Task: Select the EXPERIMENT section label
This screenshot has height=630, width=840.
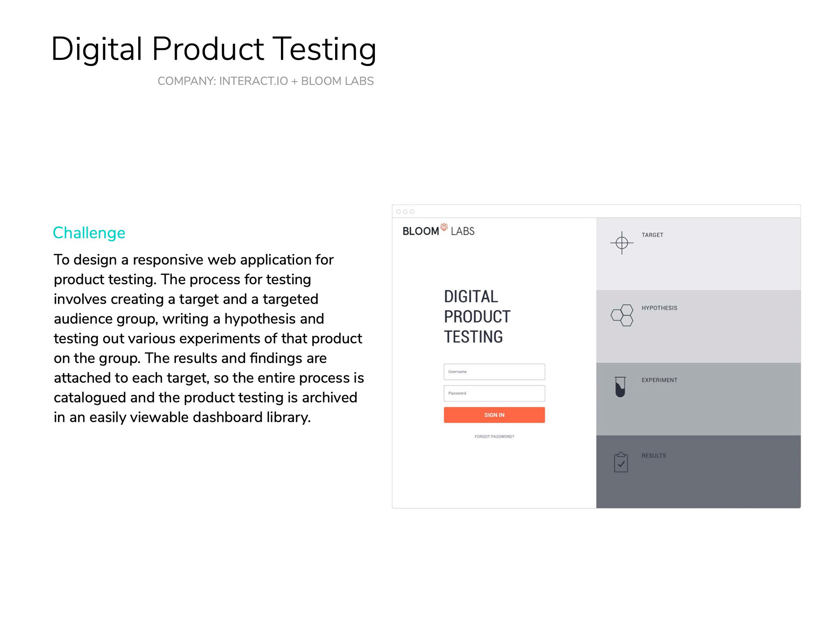Action: (659, 380)
